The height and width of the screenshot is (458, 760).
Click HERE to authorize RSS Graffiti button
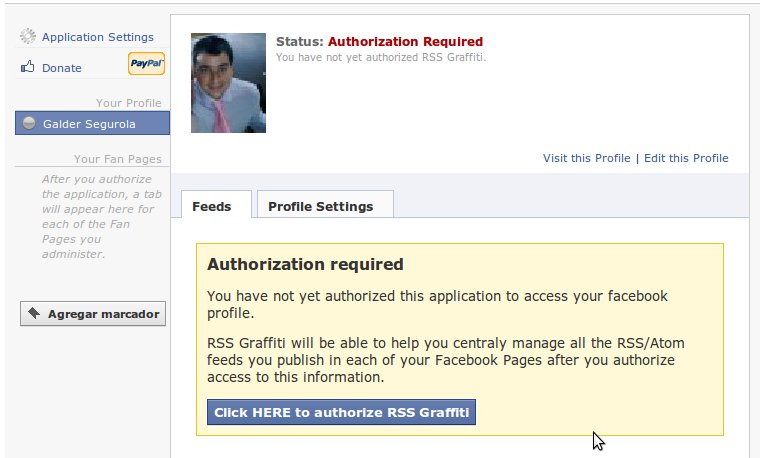[341, 412]
